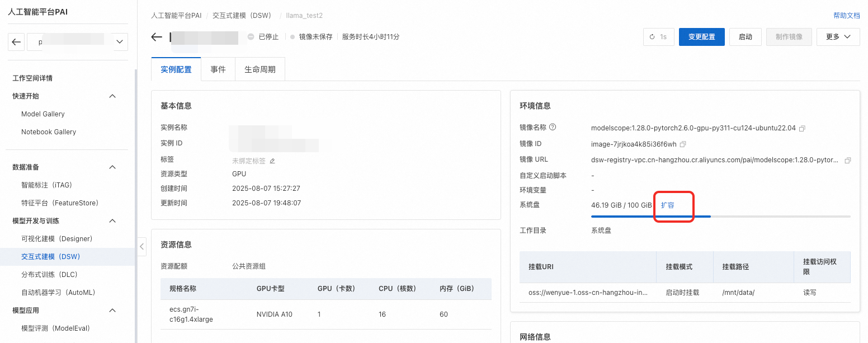Click the back arrow beside the instance name

[157, 37]
